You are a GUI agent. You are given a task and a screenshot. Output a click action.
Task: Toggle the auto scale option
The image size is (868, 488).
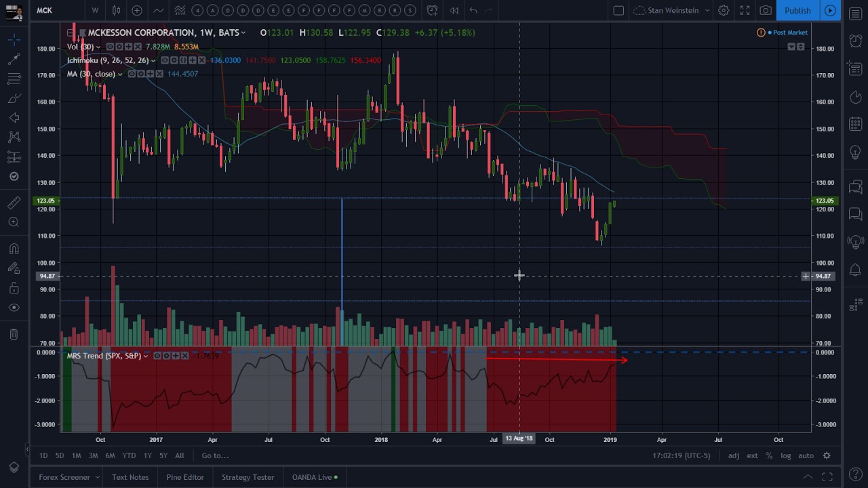coord(806,455)
